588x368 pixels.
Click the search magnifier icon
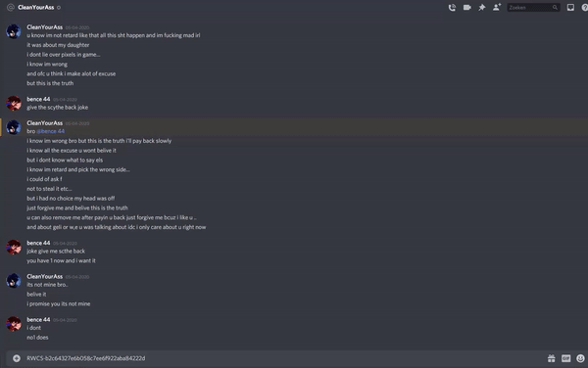(555, 8)
